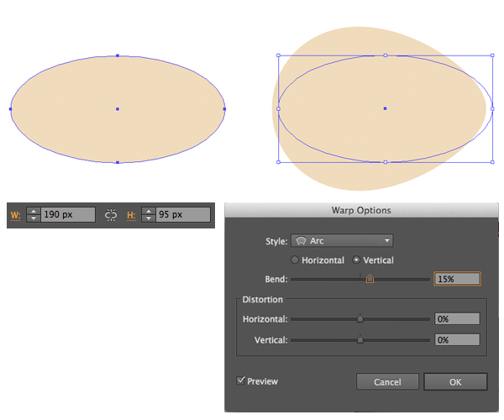504x420 pixels.
Task: Toggle the Preview checkbox
Action: point(242,381)
